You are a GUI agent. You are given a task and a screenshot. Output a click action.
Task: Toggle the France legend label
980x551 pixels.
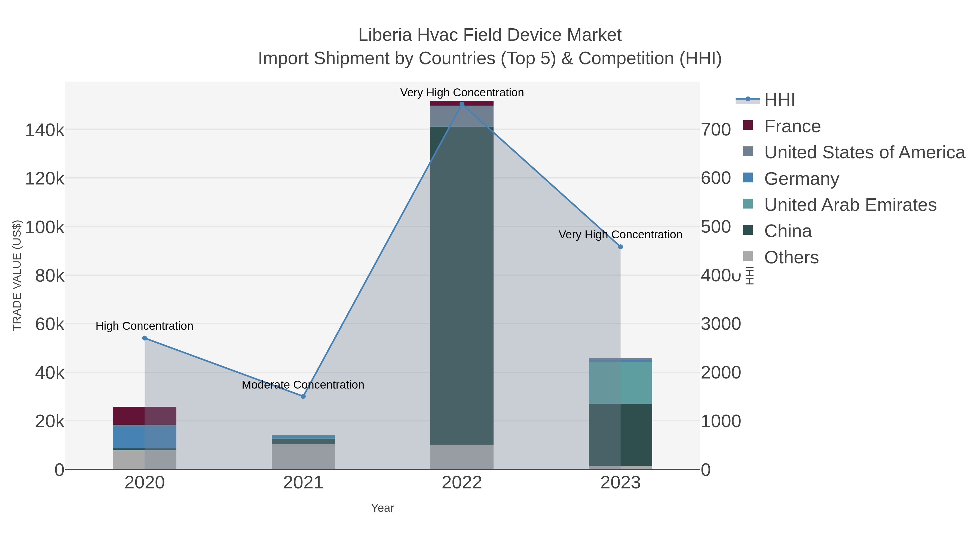(792, 126)
